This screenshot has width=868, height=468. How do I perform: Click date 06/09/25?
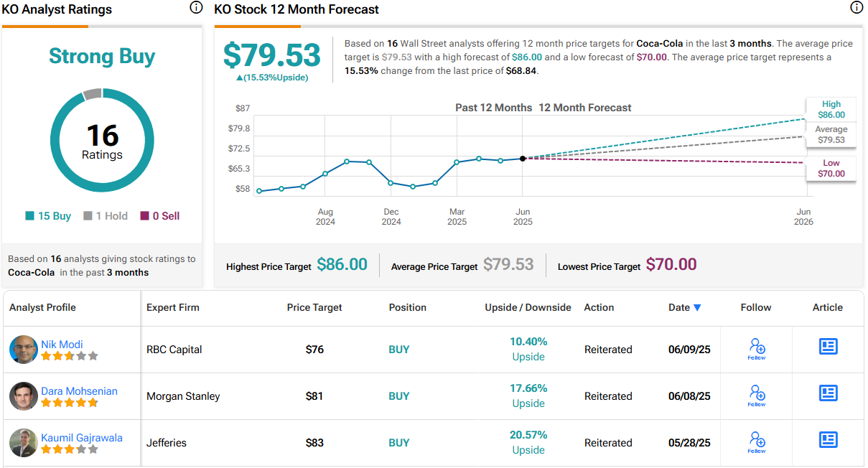(689, 350)
